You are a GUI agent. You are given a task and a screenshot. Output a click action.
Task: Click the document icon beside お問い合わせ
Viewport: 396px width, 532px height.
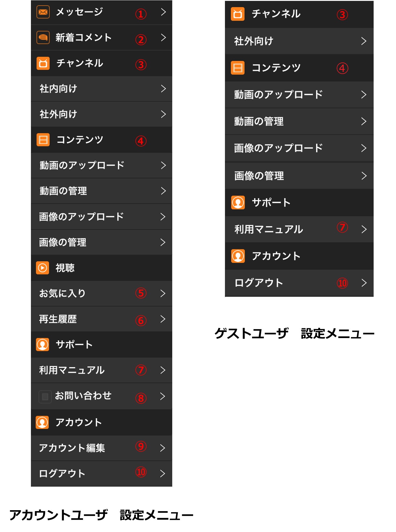45,397
